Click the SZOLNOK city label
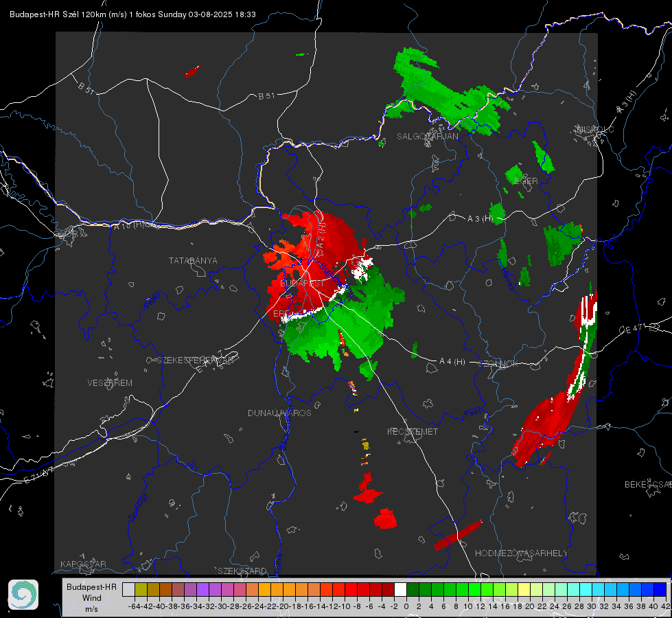Viewport: 672px width, 618px height. [x=499, y=364]
